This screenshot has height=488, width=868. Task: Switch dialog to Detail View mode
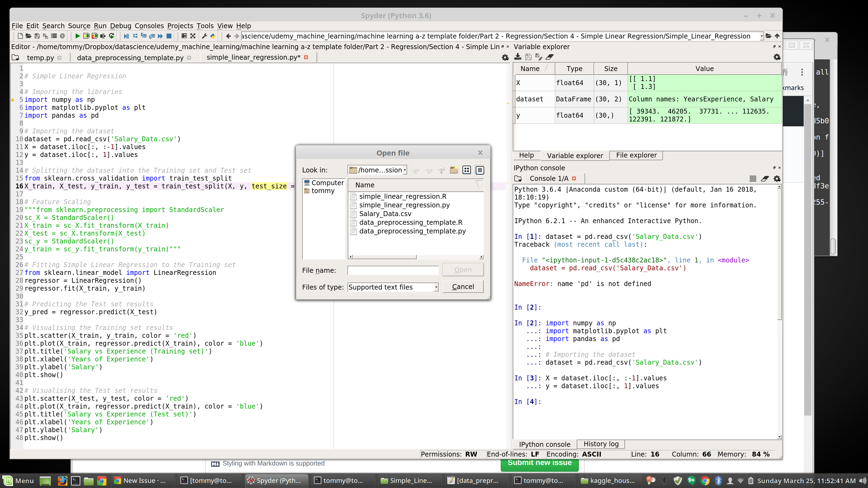click(x=480, y=170)
